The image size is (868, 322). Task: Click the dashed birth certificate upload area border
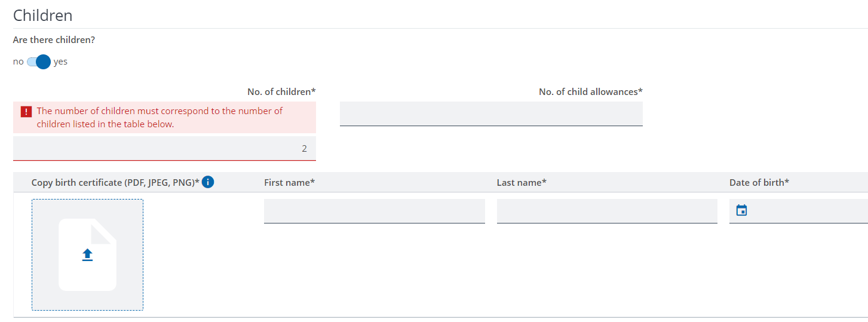click(87, 255)
